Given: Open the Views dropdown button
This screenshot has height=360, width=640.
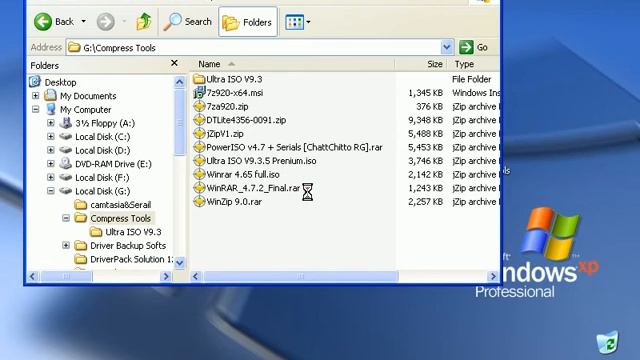Looking at the screenshot, I should point(298,22).
